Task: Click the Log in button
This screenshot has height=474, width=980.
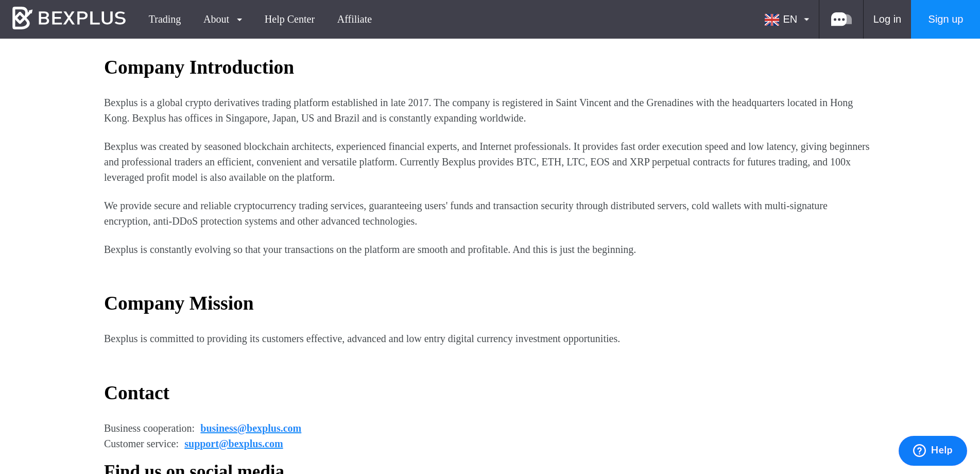Action: (887, 19)
